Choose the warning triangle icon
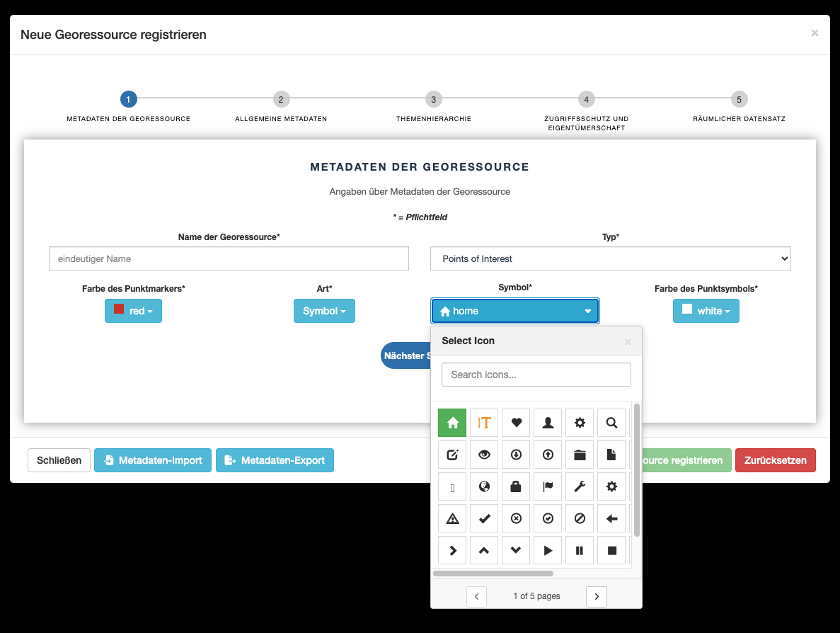The image size is (840, 633). click(452, 518)
